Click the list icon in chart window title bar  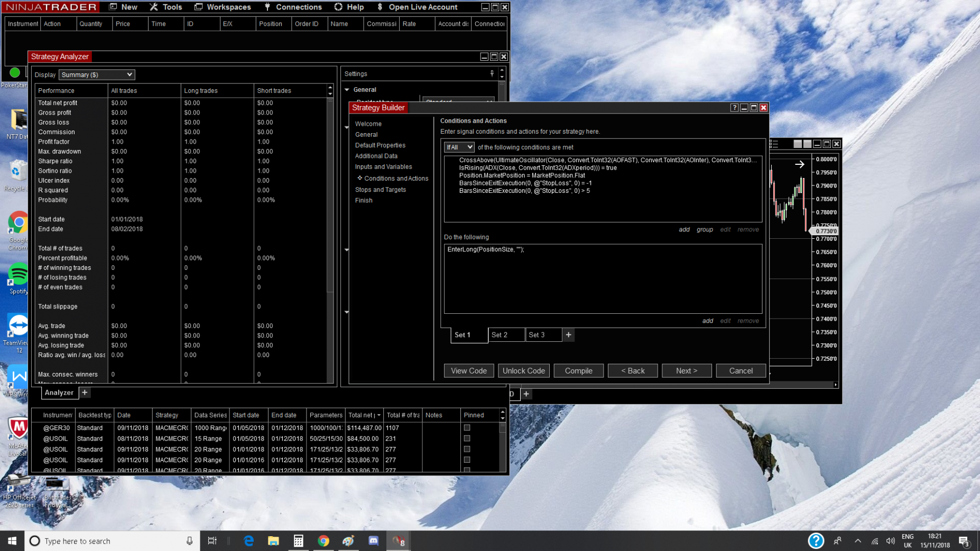[x=774, y=144]
